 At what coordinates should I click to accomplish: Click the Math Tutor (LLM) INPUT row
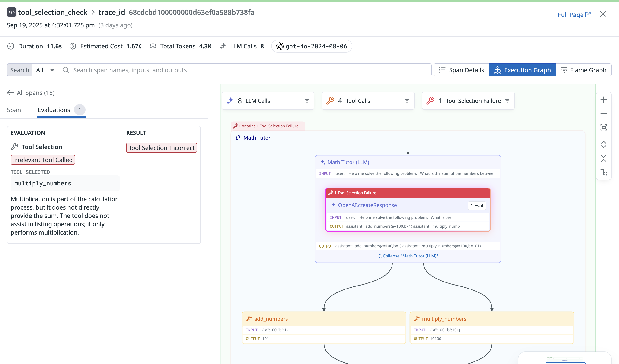click(x=408, y=173)
